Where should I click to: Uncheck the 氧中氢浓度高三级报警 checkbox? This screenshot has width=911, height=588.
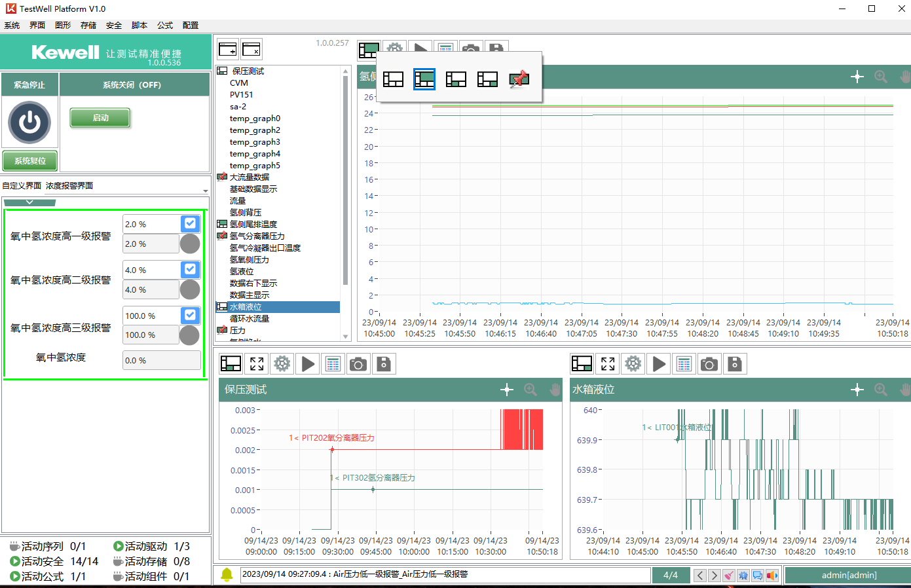[x=190, y=315]
